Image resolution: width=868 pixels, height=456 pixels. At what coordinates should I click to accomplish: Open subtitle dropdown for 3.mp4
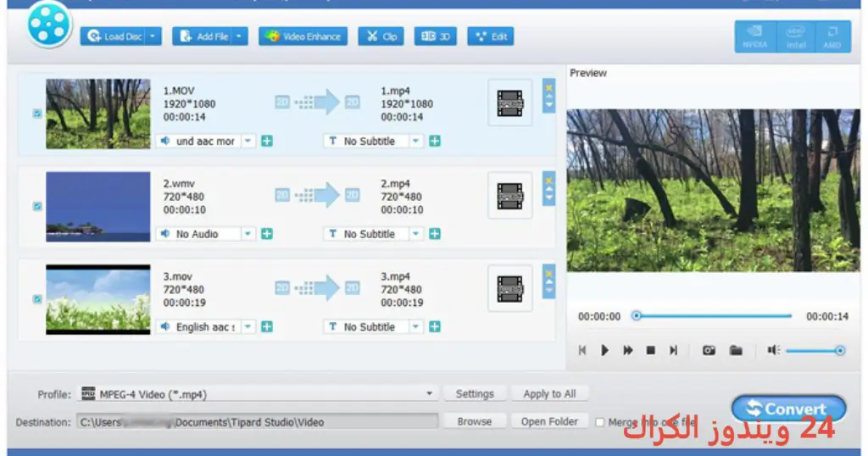click(415, 327)
